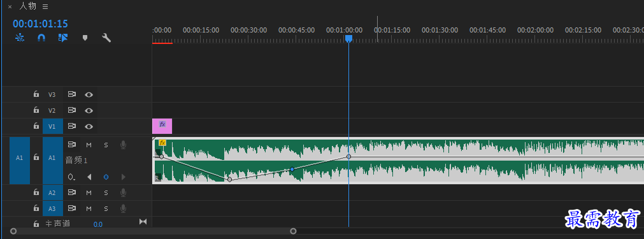
Task: Go to next keyframe on A1
Action: [123, 177]
